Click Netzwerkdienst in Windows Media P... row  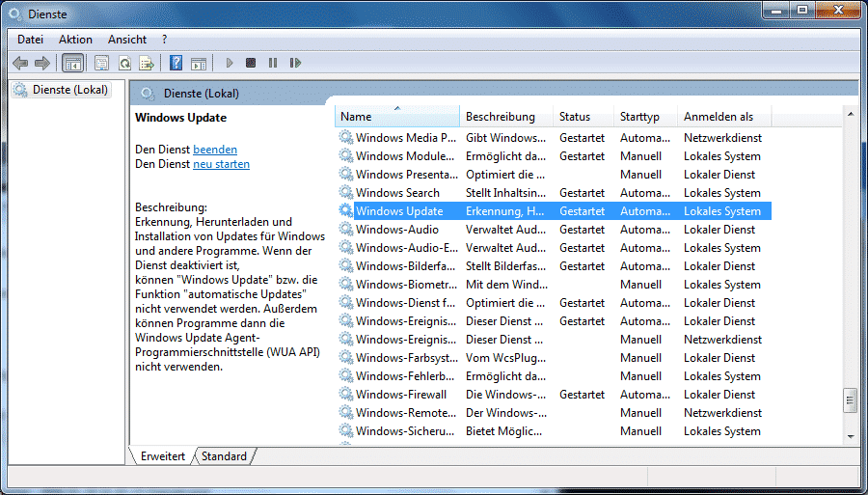tap(722, 137)
